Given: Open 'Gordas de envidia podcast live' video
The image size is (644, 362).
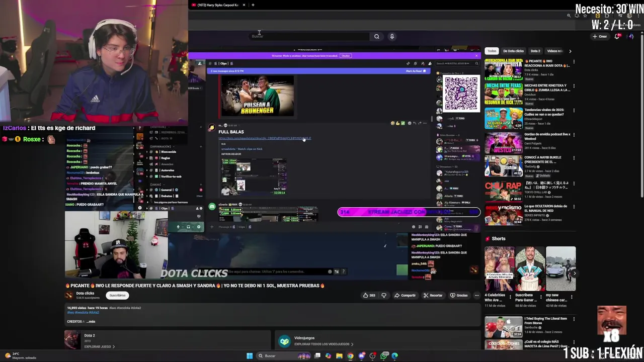Looking at the screenshot, I should [x=503, y=143].
